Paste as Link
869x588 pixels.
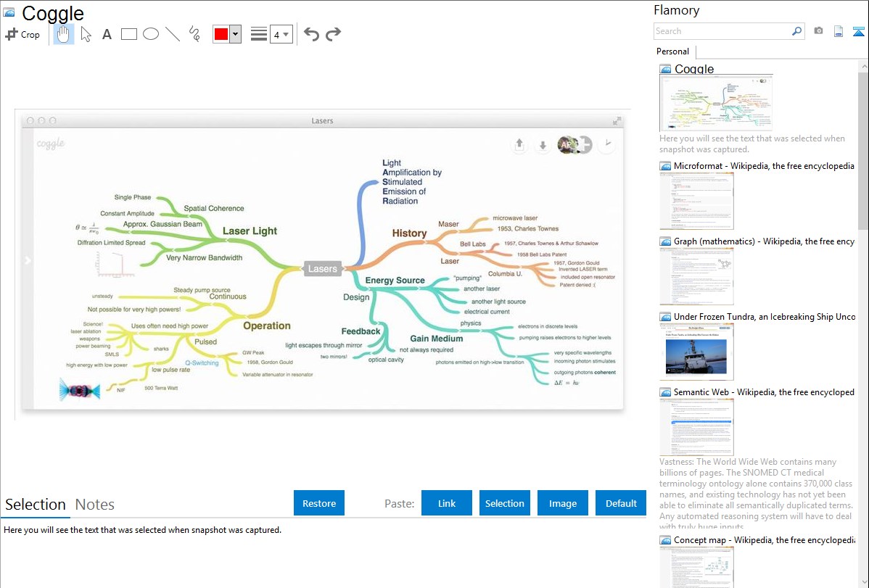click(447, 503)
